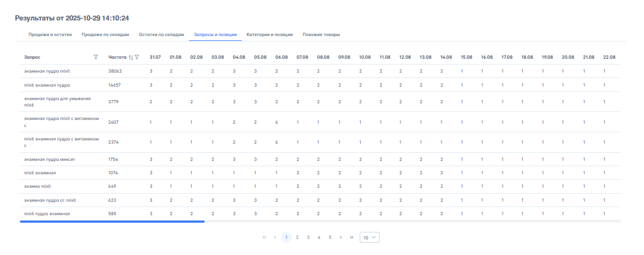Jump to first page with double arrow
This screenshot has width=644, height=255.
point(264,237)
